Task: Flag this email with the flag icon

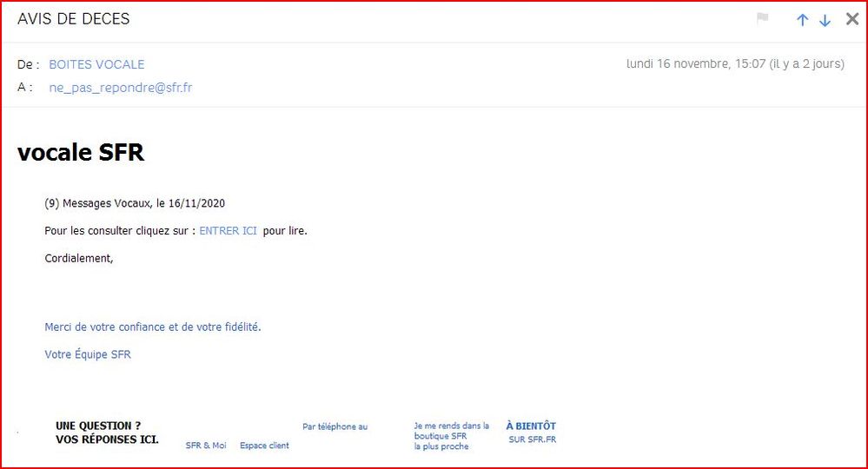Action: coord(763,18)
